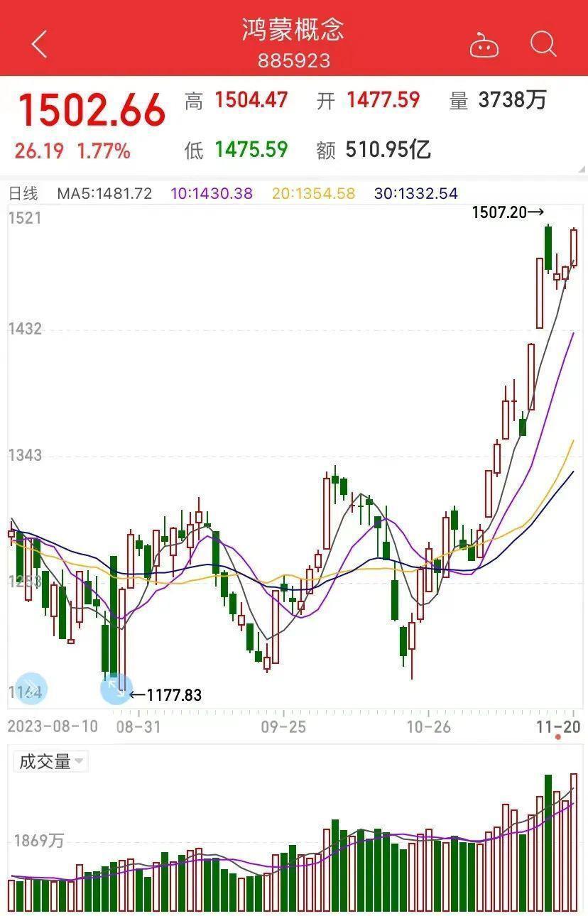Expand quote details via corner triangle
This screenshot has width=588, height=916.
coord(582,170)
